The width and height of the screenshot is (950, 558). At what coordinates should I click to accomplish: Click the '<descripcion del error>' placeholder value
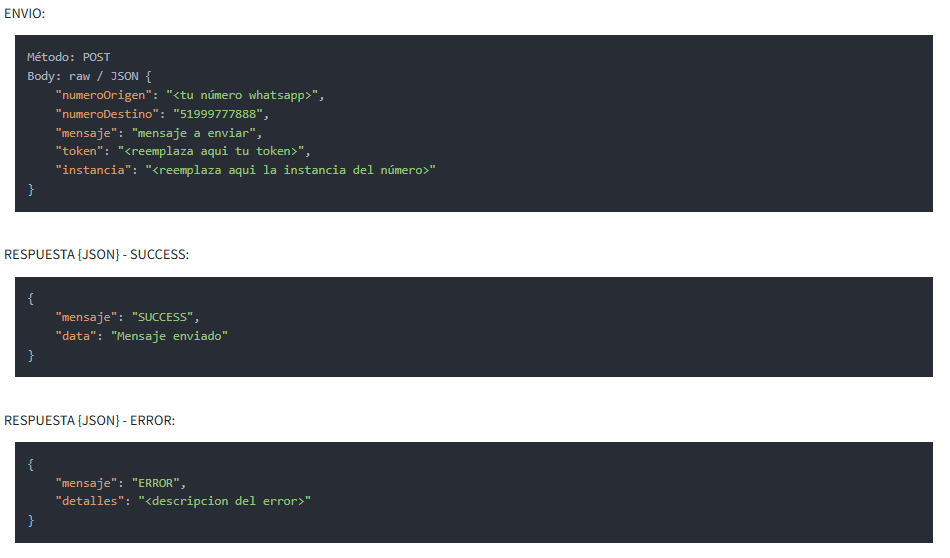[225, 502]
